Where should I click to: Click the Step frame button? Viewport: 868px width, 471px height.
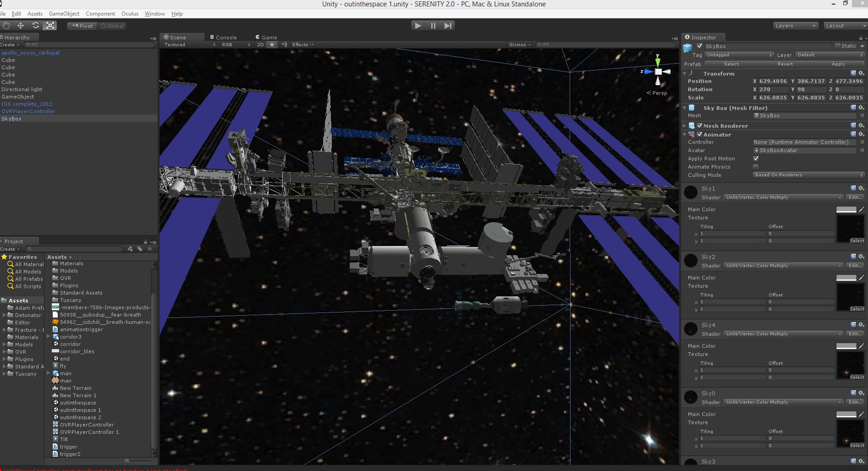[x=448, y=26]
